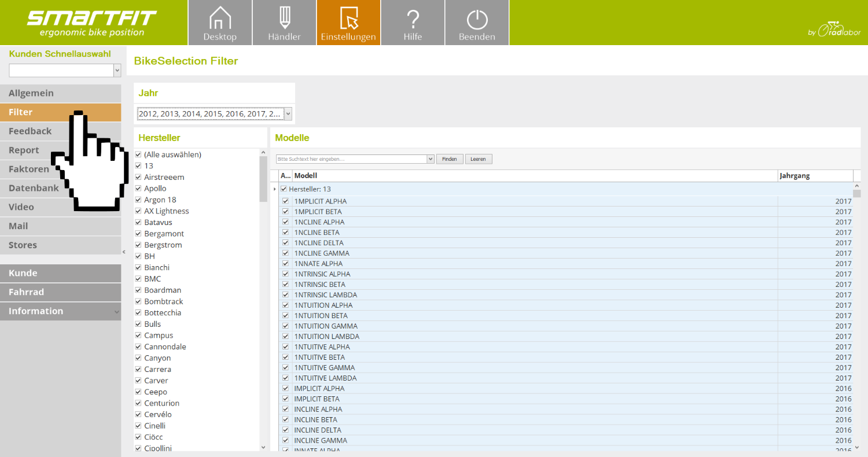Open the Stores settings section
The width and height of the screenshot is (868, 457).
61,245
